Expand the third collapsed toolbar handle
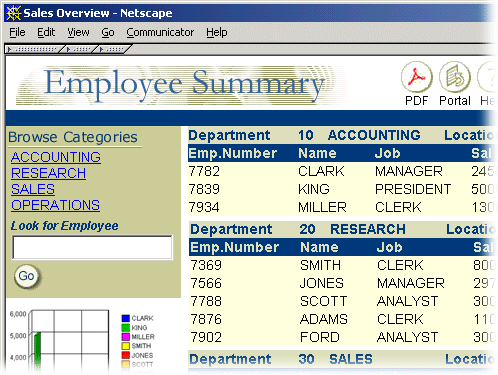The height and width of the screenshot is (375, 498). [x=113, y=49]
